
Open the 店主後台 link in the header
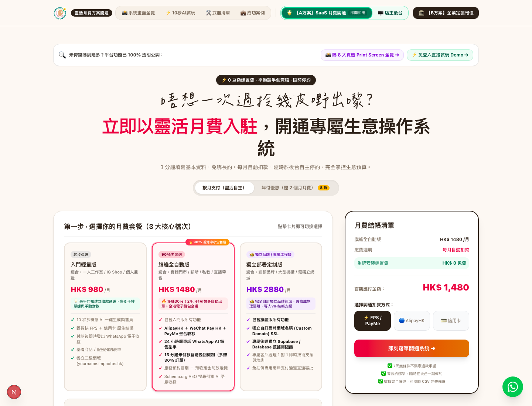click(x=390, y=13)
